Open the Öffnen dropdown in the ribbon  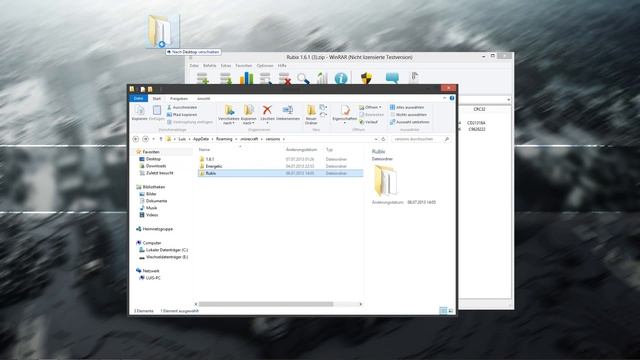coord(370,107)
